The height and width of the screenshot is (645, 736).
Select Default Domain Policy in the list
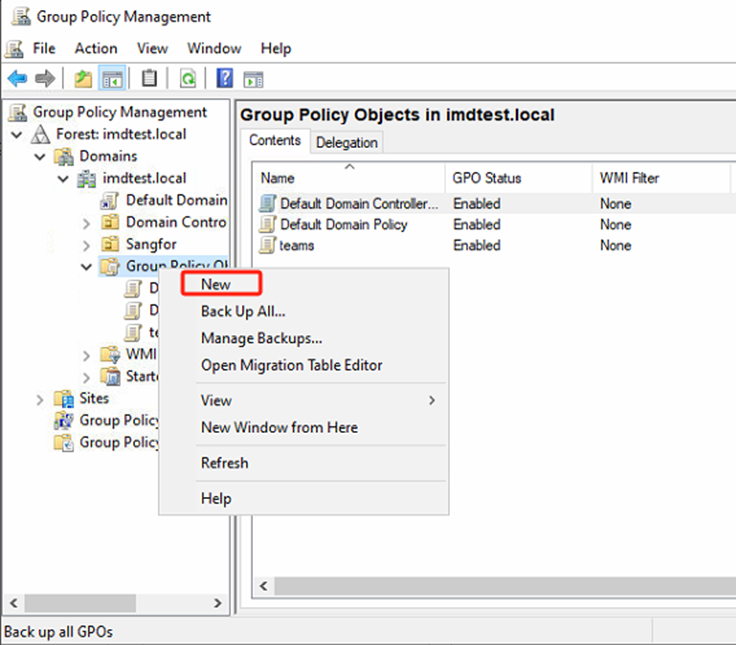[x=343, y=225]
